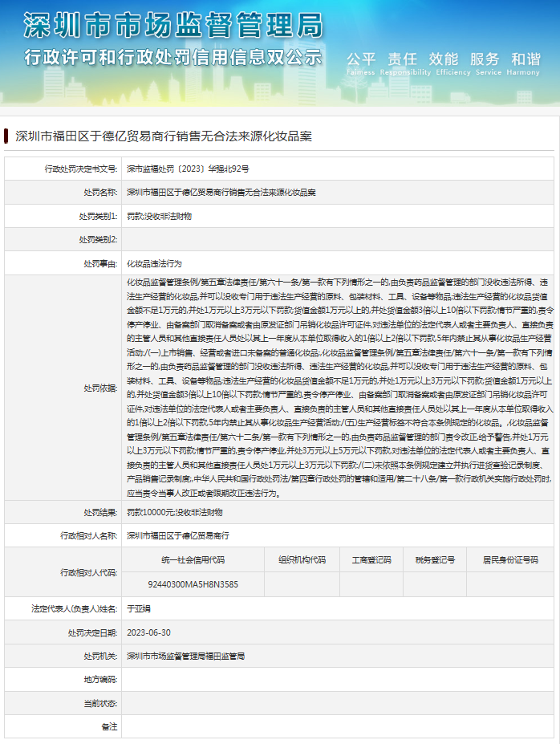
Task: Click the 处罚机关 label
Action: (100, 657)
